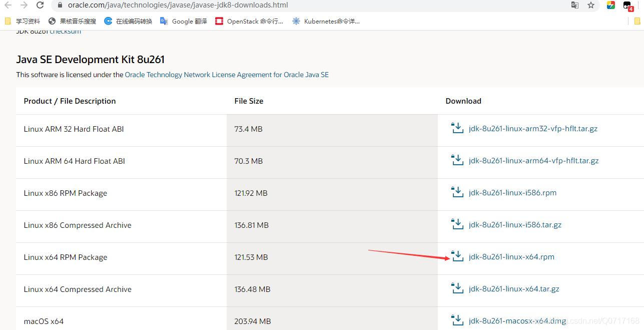Click download icon for arm32-vfp-hflt.tar.gz
This screenshot has height=330, width=644.
[x=457, y=128]
